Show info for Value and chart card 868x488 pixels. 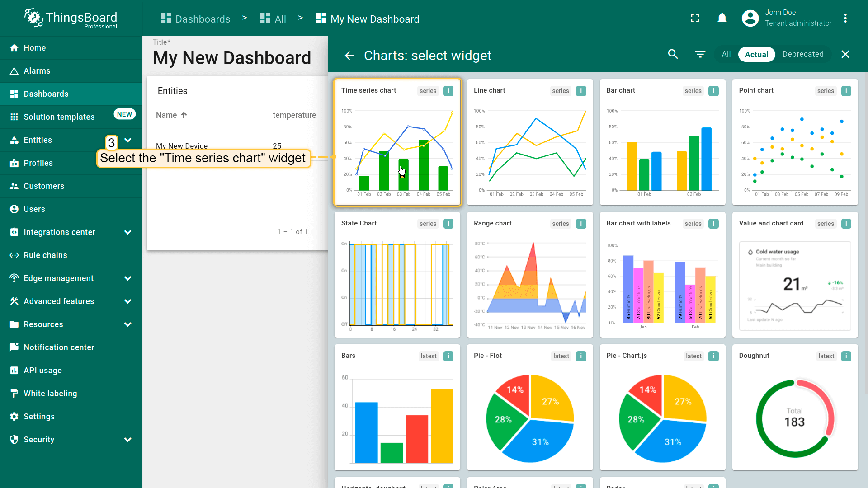[846, 224]
